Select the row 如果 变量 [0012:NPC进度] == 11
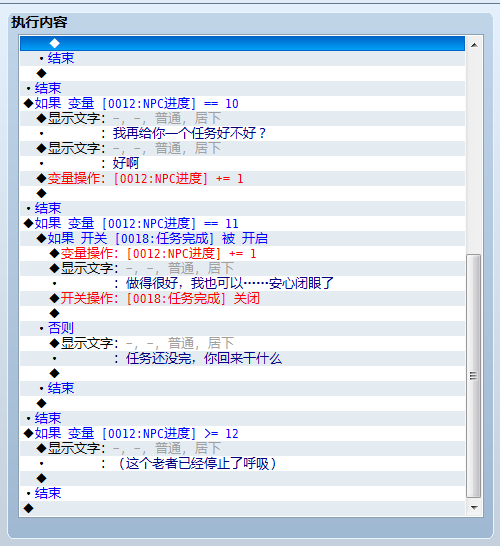 click(x=242, y=223)
